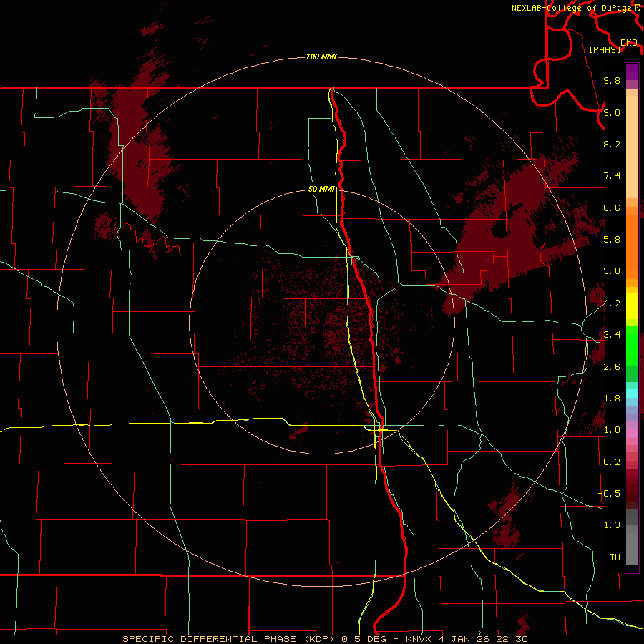This screenshot has width=644, height=644.
Task: Pick the peach segment of the color bar
Action: click(632, 147)
